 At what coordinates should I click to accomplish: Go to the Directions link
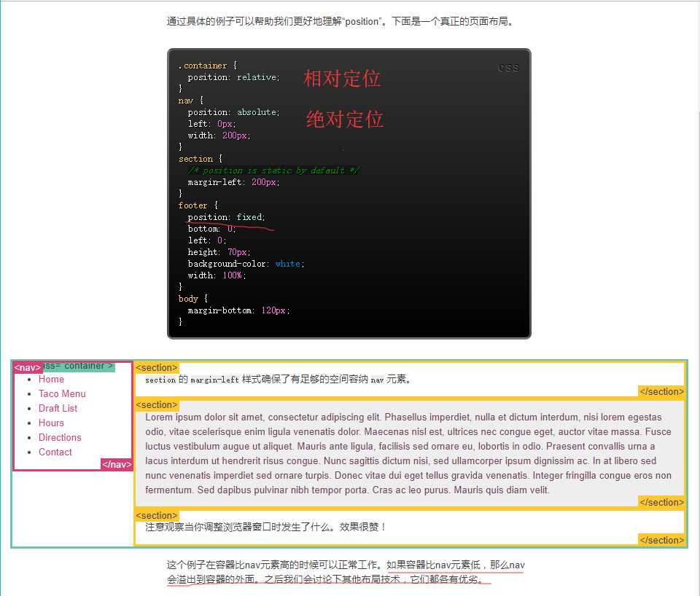pyautogui.click(x=60, y=438)
